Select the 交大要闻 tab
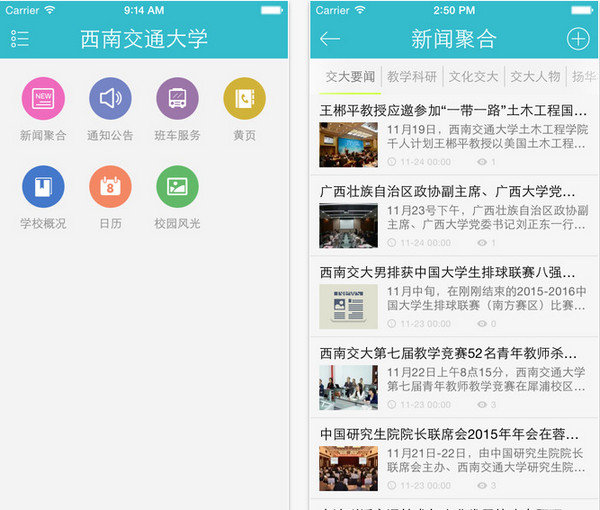 (350, 77)
